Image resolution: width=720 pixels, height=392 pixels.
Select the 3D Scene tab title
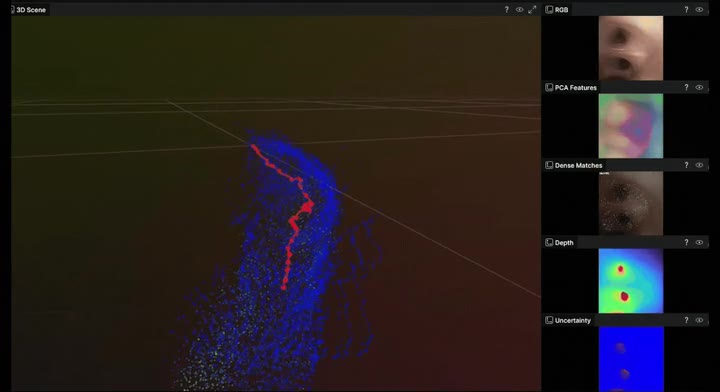[x=31, y=10]
